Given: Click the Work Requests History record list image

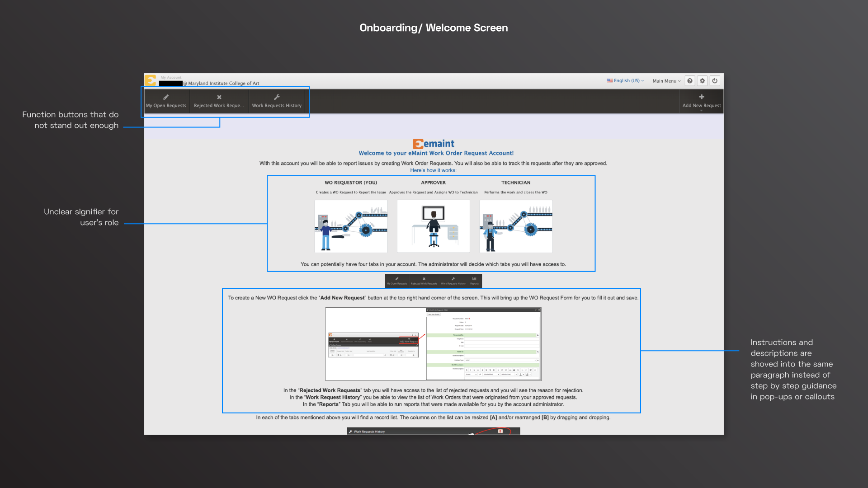Looking at the screenshot, I should (x=434, y=431).
